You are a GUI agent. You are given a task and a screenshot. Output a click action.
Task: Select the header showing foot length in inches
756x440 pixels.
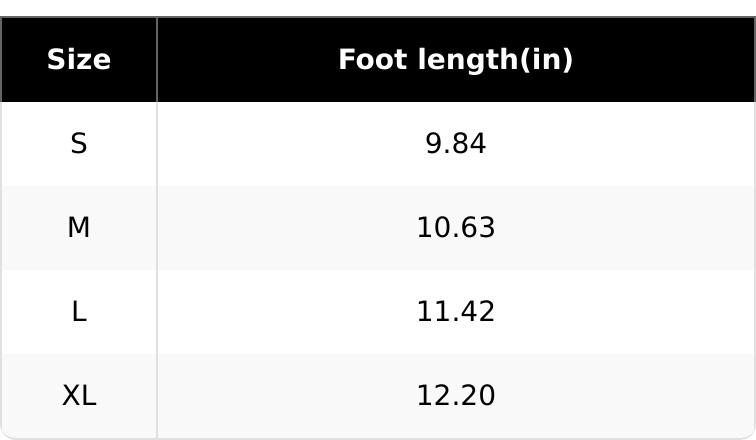click(455, 60)
